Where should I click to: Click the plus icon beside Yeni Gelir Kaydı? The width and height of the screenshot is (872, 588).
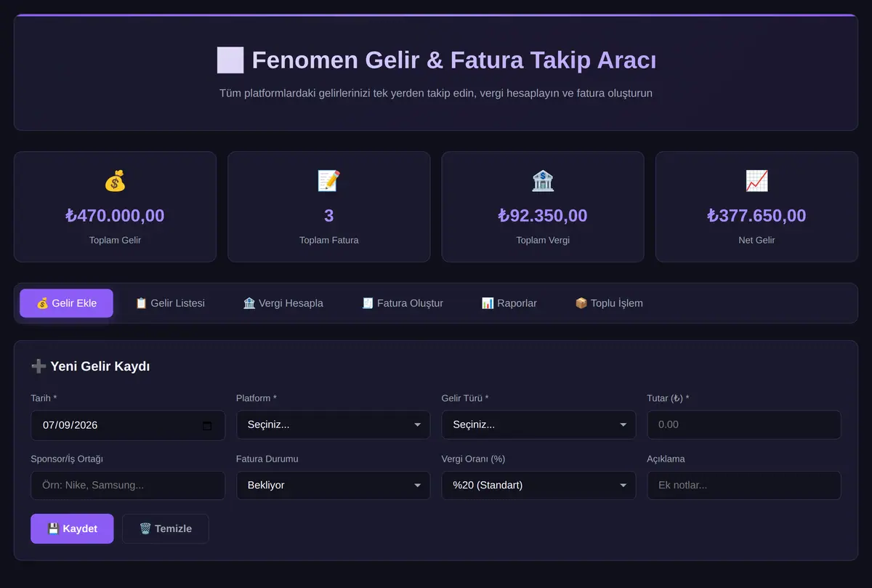39,366
